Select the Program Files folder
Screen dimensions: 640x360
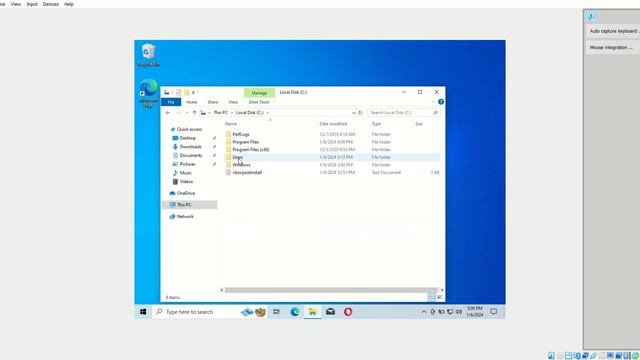coord(245,142)
